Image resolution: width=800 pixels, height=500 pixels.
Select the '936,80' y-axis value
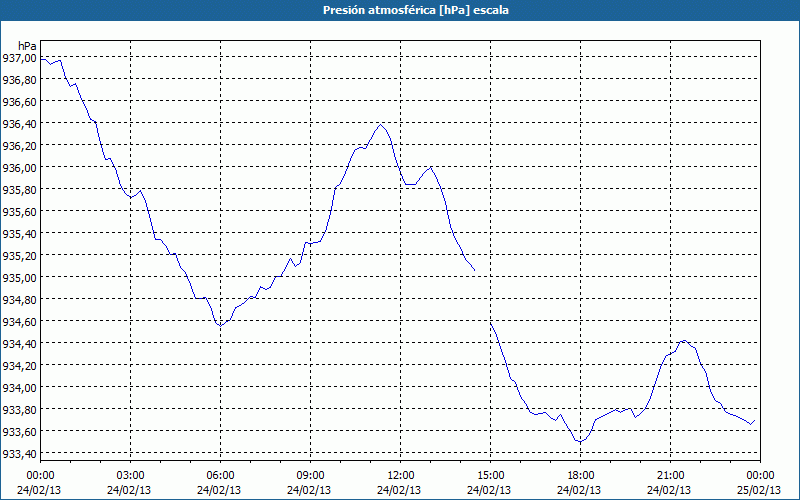click(20, 80)
